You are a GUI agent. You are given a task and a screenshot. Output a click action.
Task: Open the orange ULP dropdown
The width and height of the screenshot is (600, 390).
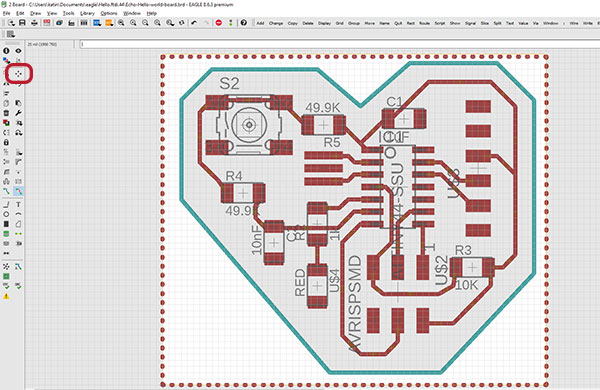(109, 23)
